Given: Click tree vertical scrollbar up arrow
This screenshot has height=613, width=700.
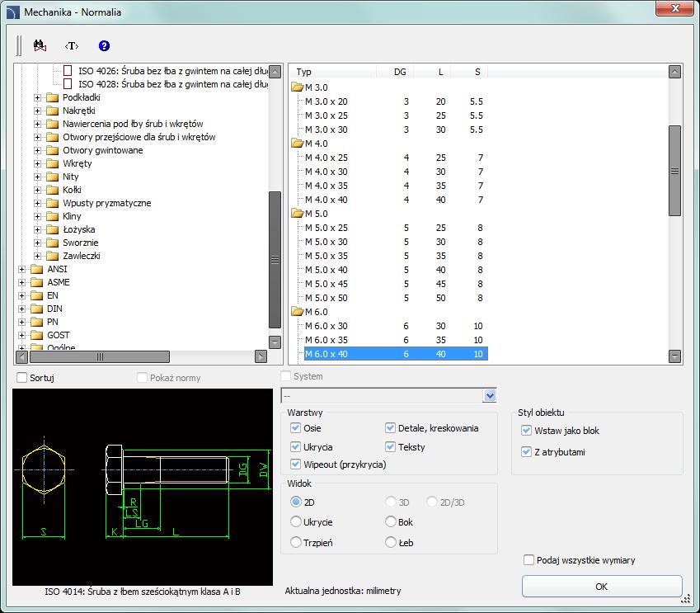Looking at the screenshot, I should click(275, 72).
